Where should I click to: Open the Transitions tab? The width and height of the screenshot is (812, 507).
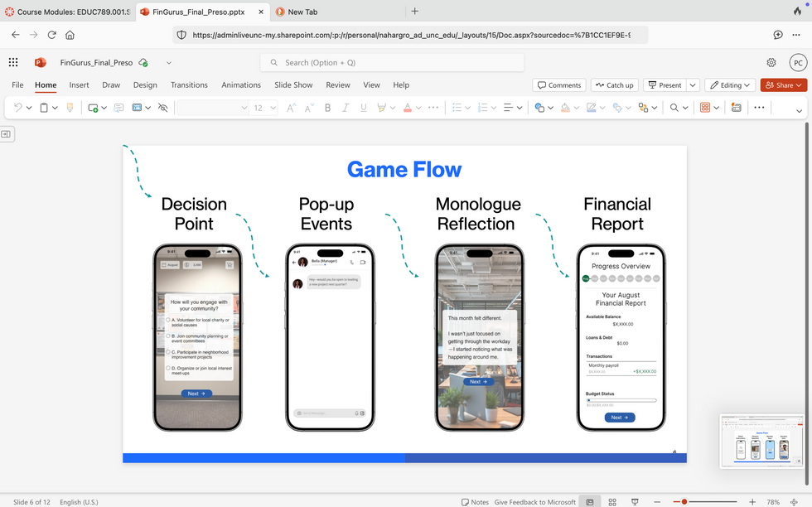pyautogui.click(x=189, y=85)
